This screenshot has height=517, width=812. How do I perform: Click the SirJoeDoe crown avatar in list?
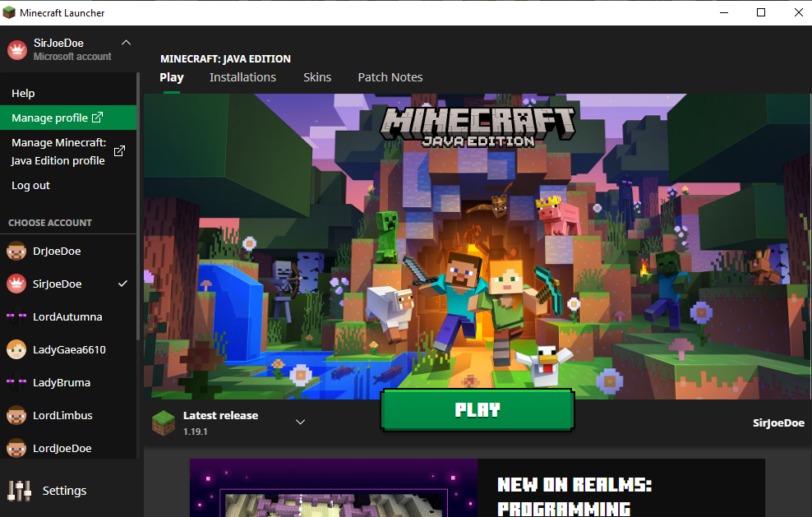pyautogui.click(x=16, y=284)
